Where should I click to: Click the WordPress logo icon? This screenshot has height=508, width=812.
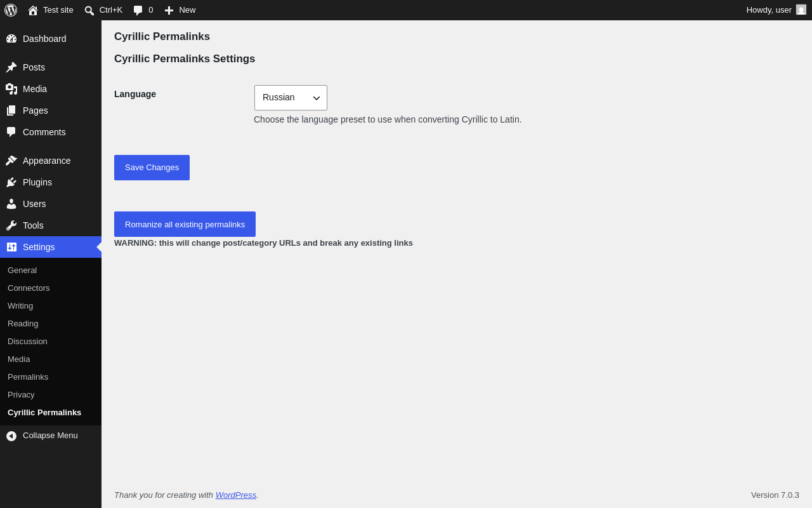11,10
